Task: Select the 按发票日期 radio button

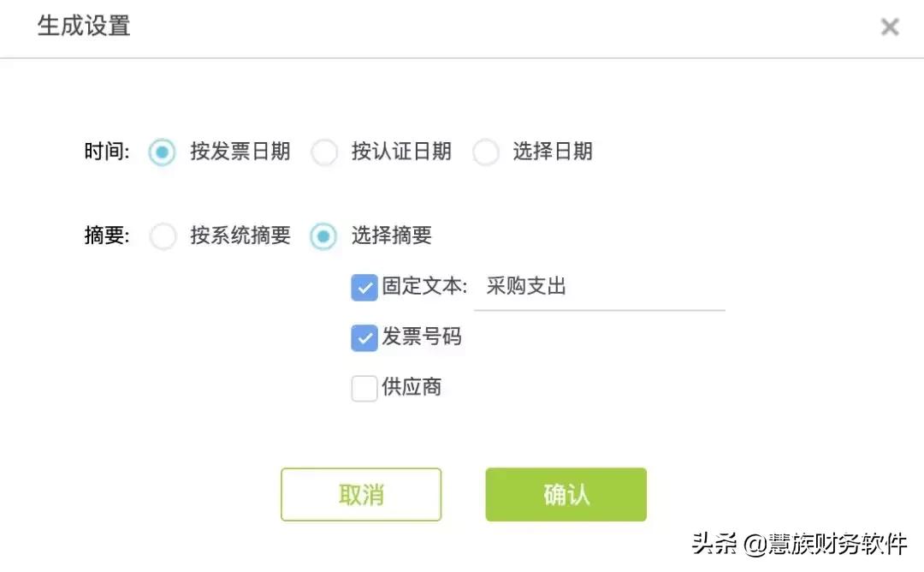Action: [x=163, y=152]
